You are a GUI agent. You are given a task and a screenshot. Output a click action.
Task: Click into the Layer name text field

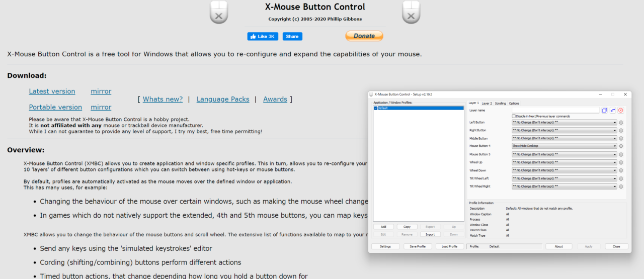pyautogui.click(x=555, y=110)
